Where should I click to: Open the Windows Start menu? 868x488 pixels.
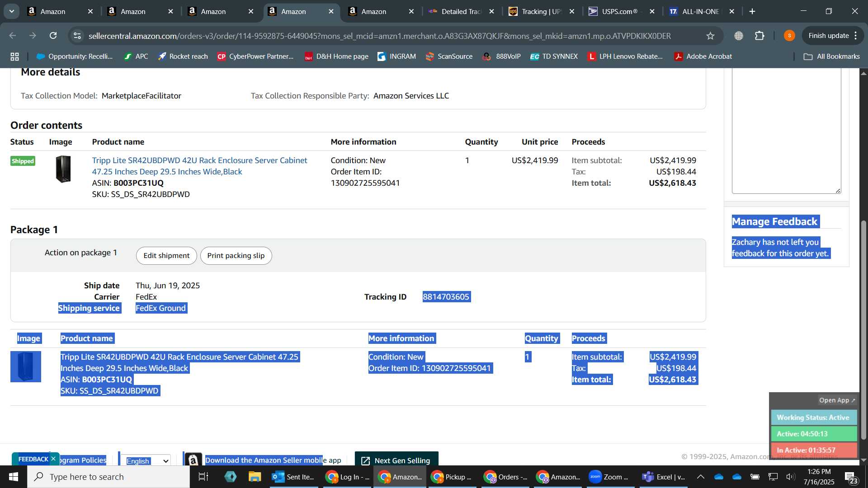[13, 477]
